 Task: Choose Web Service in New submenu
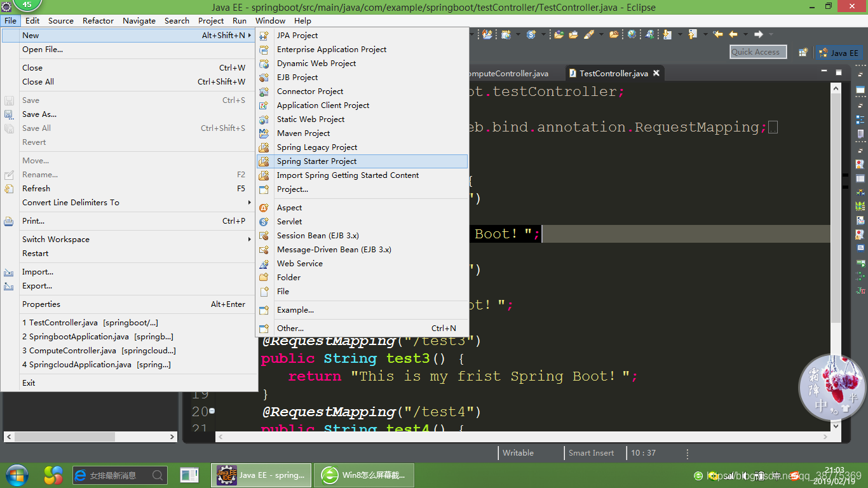[x=362, y=264]
